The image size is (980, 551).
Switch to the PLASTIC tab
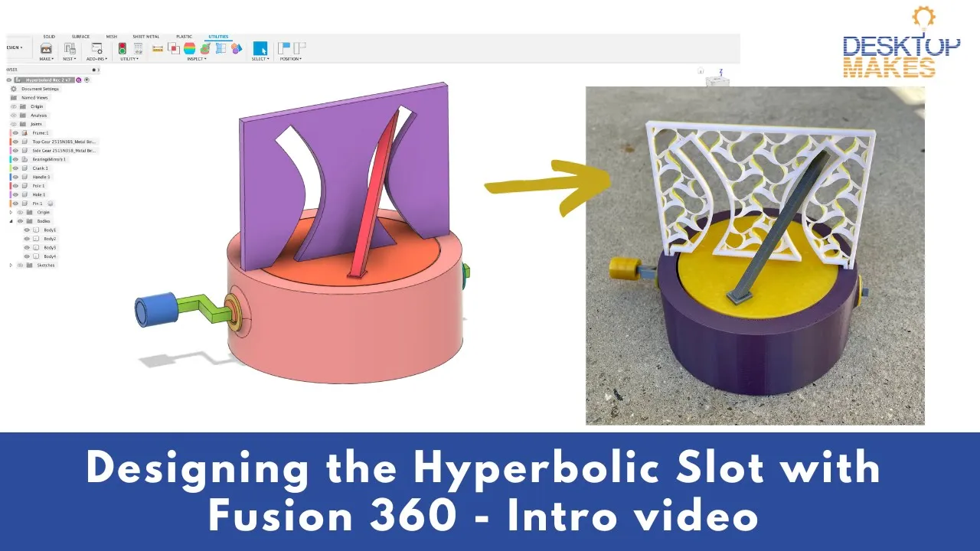184,37
